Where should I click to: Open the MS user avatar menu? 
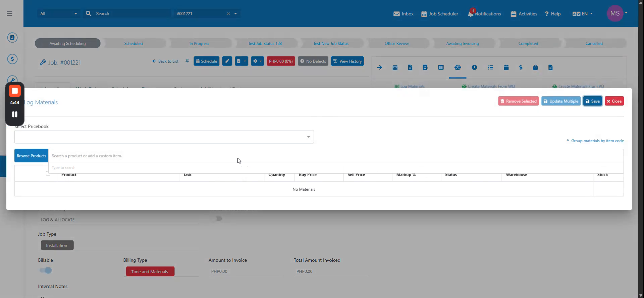616,13
